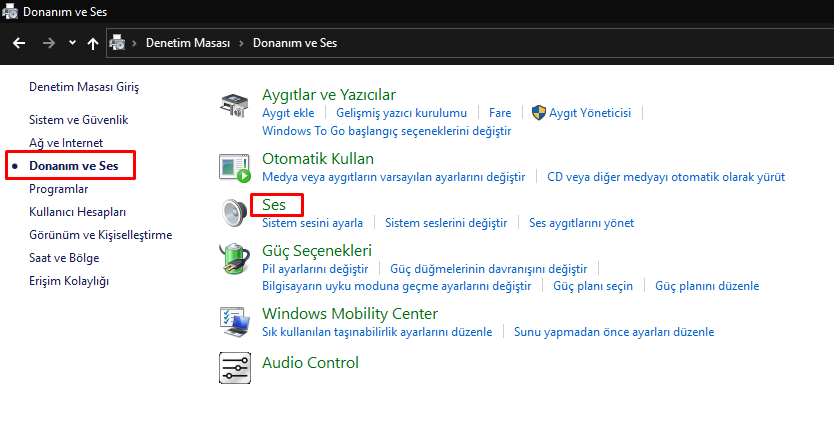
Task: Open Medya veya aygıtların varsayılan ayarlarını değiştir
Action: point(394,177)
